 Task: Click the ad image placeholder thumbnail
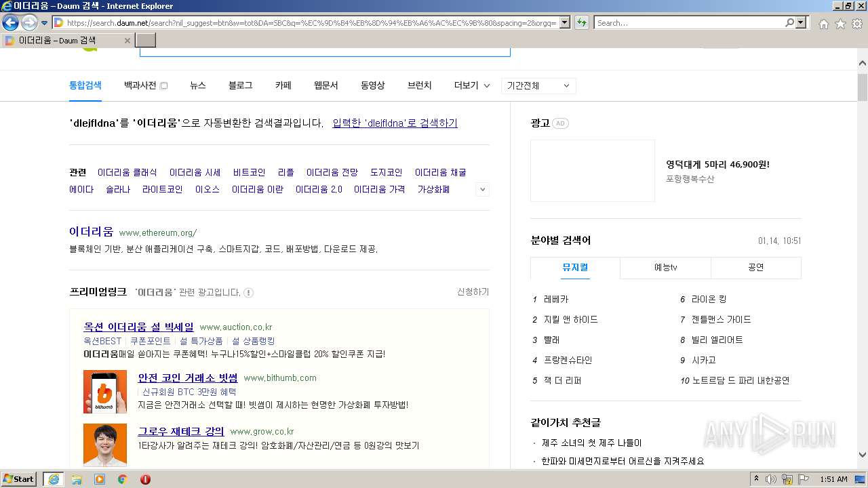tap(593, 171)
